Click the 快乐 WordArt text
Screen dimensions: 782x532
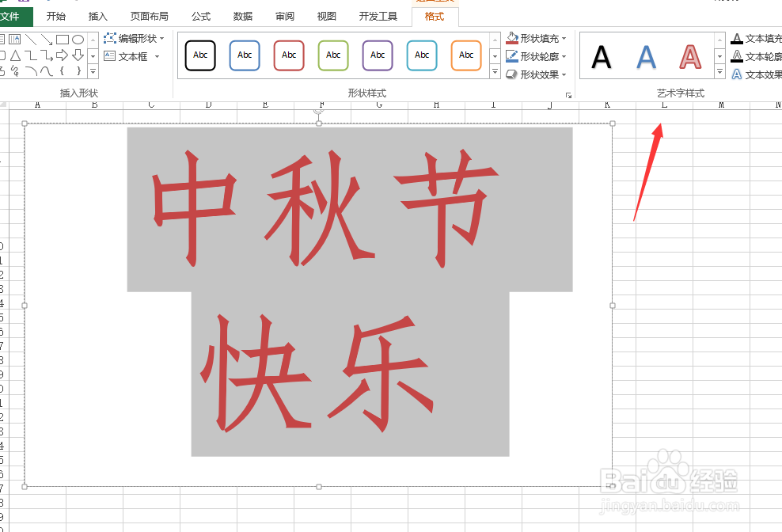click(x=317, y=374)
